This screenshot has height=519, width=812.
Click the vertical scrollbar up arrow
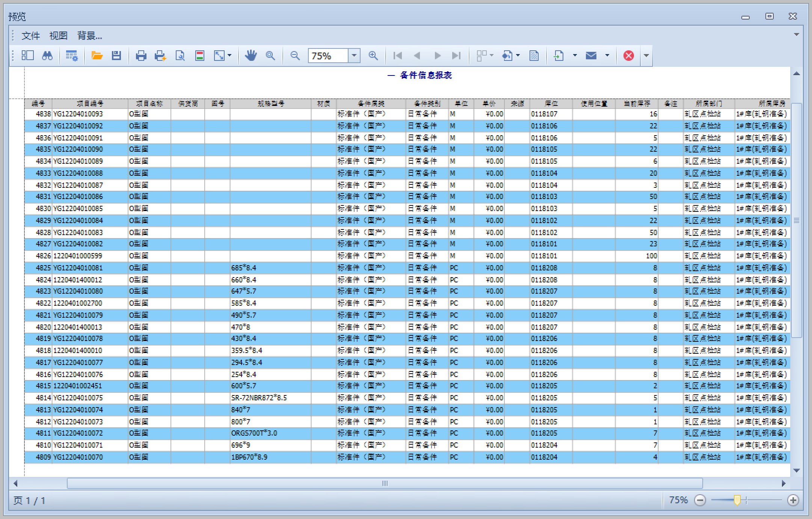click(796, 74)
